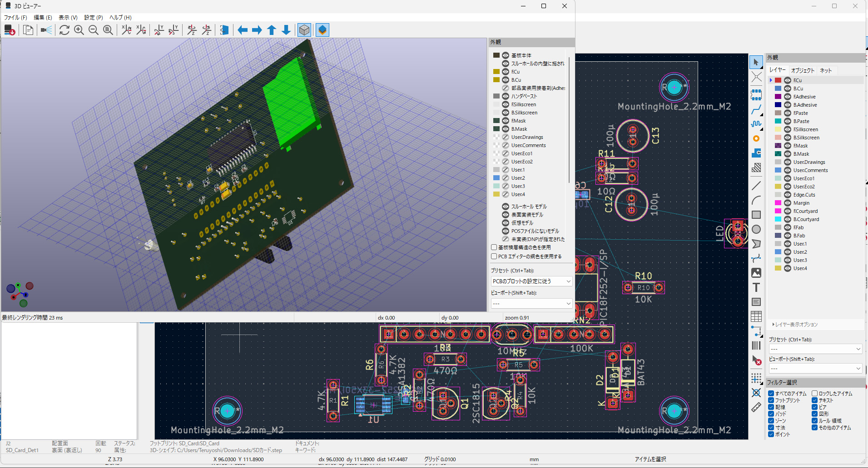Image resolution: width=868 pixels, height=468 pixels.
Task: Toggle orthographic projection cube icon
Action: tap(304, 30)
